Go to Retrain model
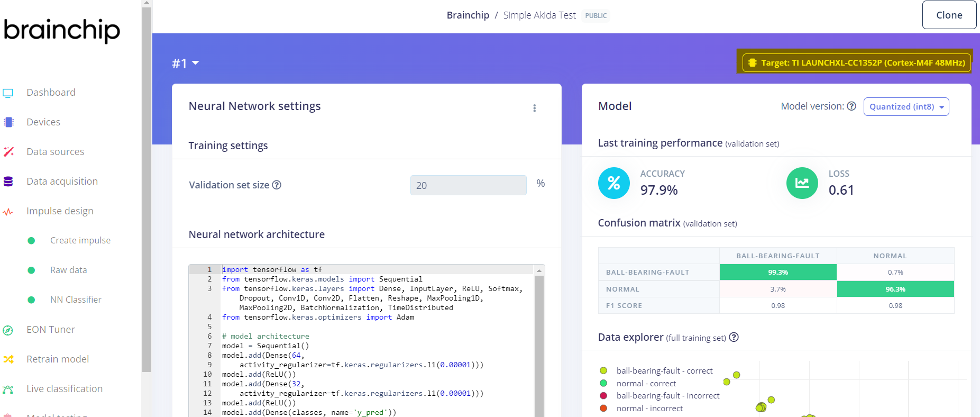Screen dimensions: 980x417 coord(58,359)
